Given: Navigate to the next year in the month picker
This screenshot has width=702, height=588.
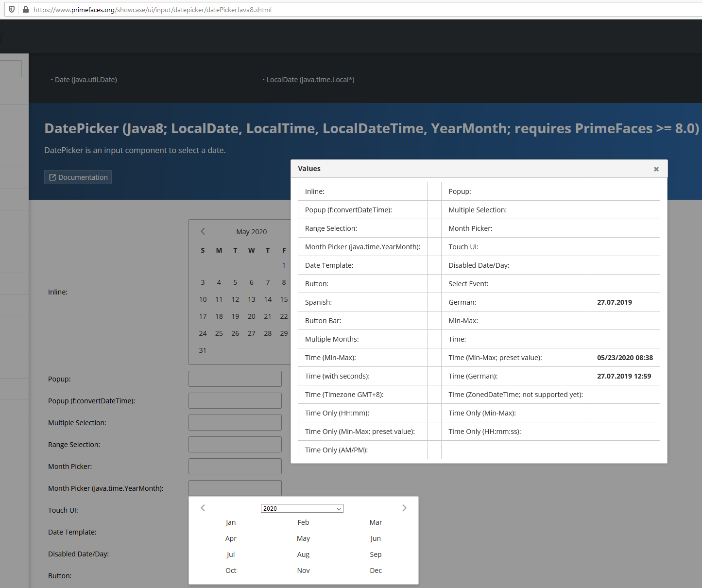Looking at the screenshot, I should click(404, 508).
